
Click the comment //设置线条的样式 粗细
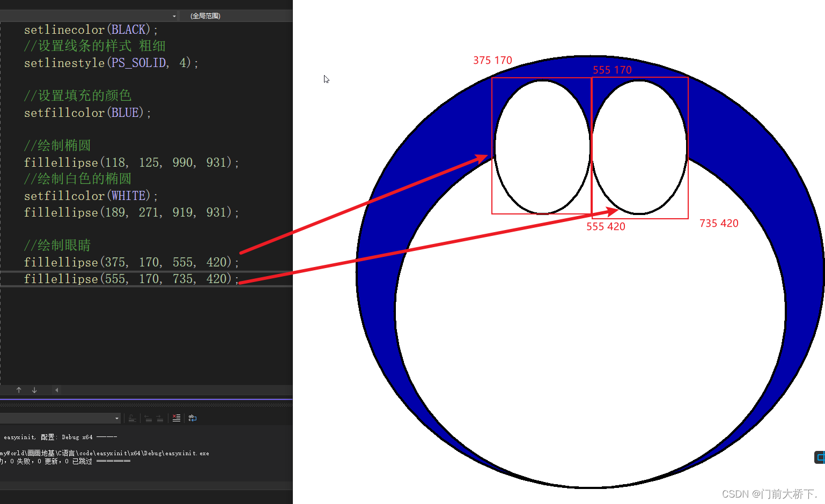click(x=94, y=46)
